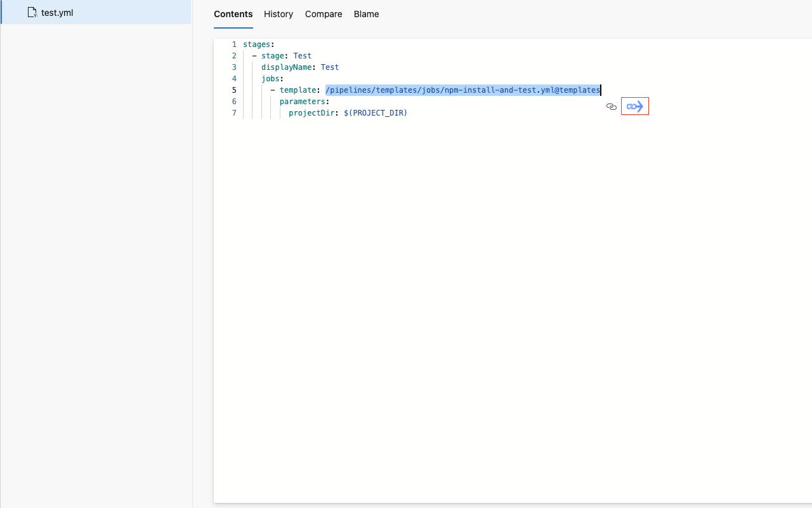Open the Compare tab
The height and width of the screenshot is (508, 812).
324,14
